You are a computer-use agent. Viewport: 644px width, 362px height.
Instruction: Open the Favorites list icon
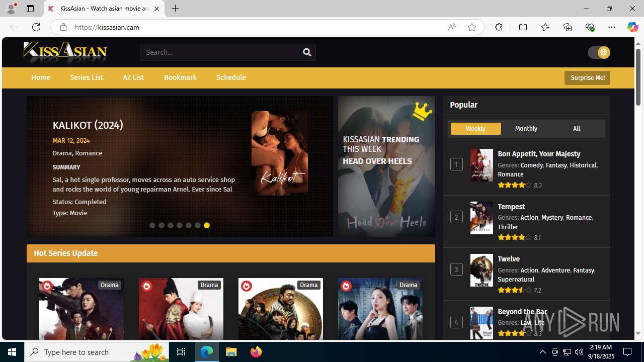[545, 27]
